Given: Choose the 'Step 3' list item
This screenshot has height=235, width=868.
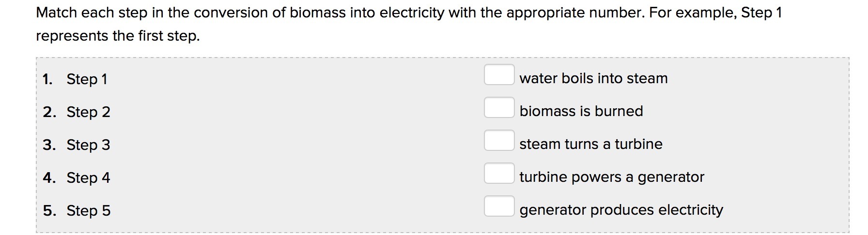Looking at the screenshot, I should click(x=88, y=145).
